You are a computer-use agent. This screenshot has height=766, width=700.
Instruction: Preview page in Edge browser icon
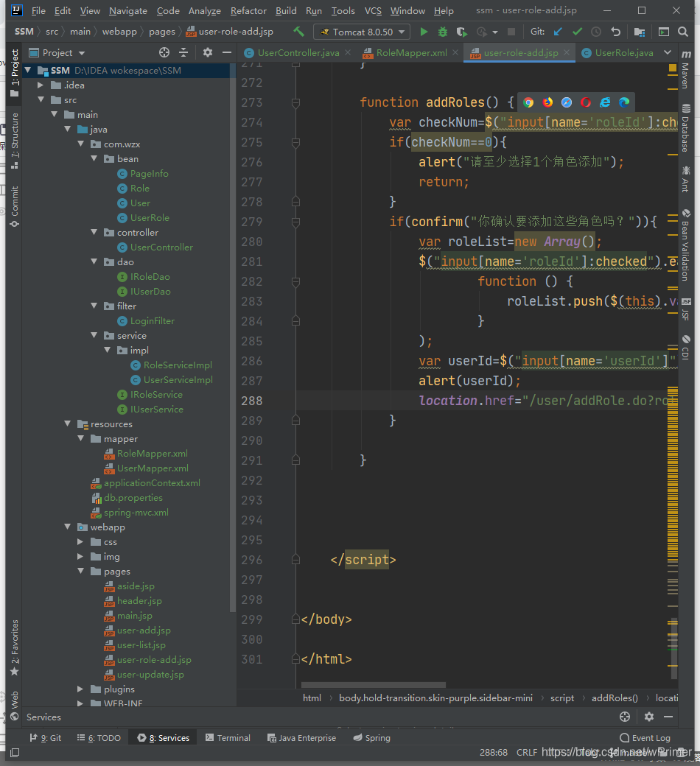click(x=624, y=102)
